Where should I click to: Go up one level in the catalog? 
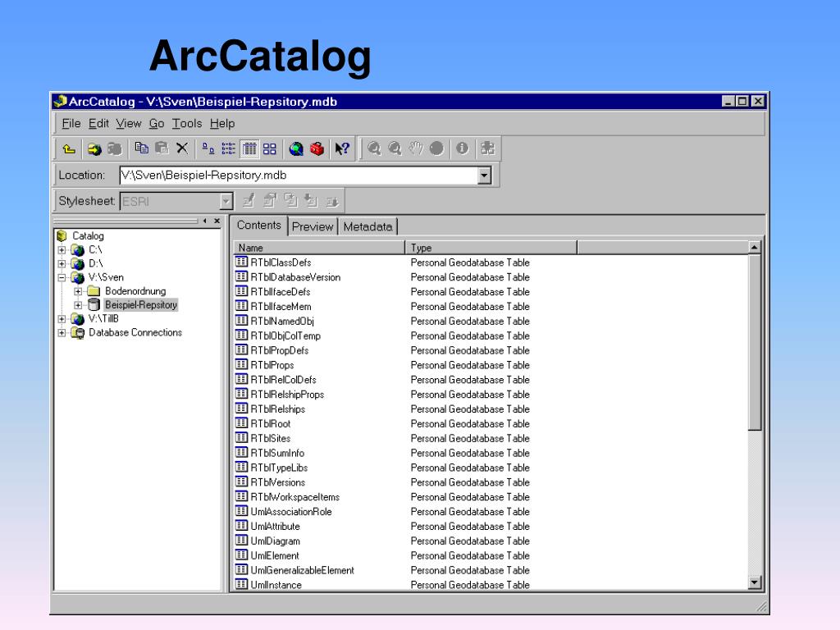69,149
